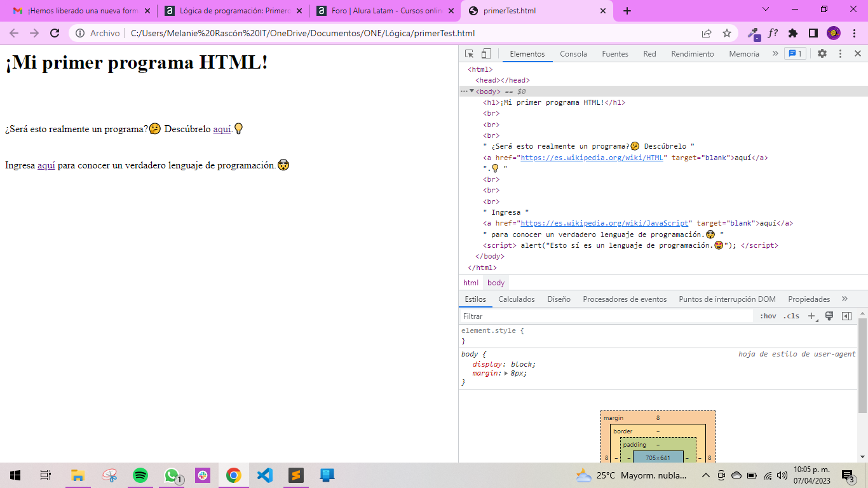
Task: Click the share page icon in address bar
Action: [x=707, y=34]
